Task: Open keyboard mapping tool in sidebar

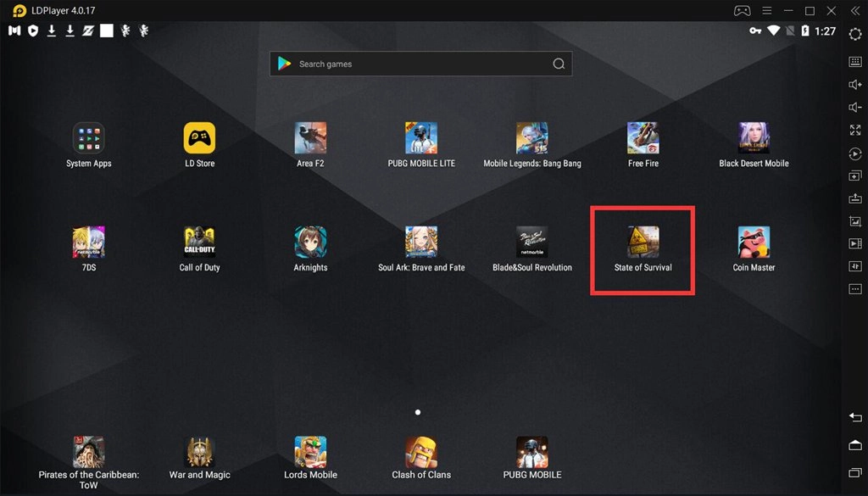Action: point(855,61)
